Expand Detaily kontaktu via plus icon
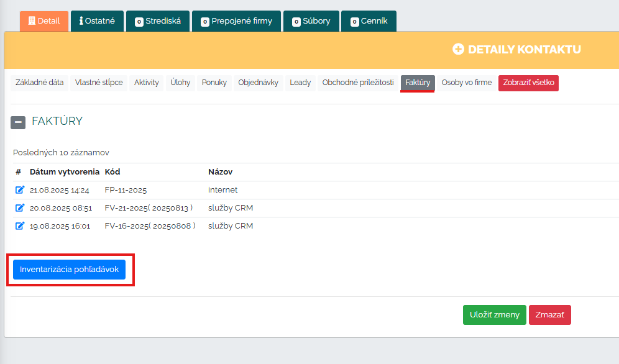 [x=458, y=49]
